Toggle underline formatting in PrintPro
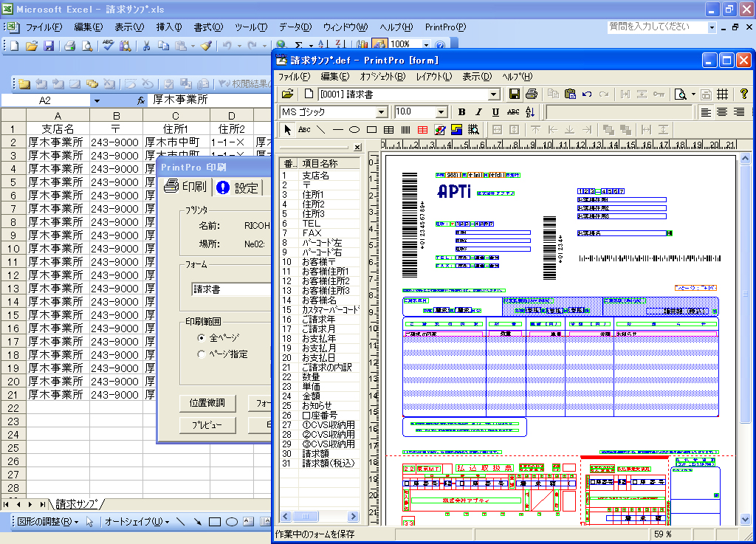The width and height of the screenshot is (756, 544). [495, 111]
